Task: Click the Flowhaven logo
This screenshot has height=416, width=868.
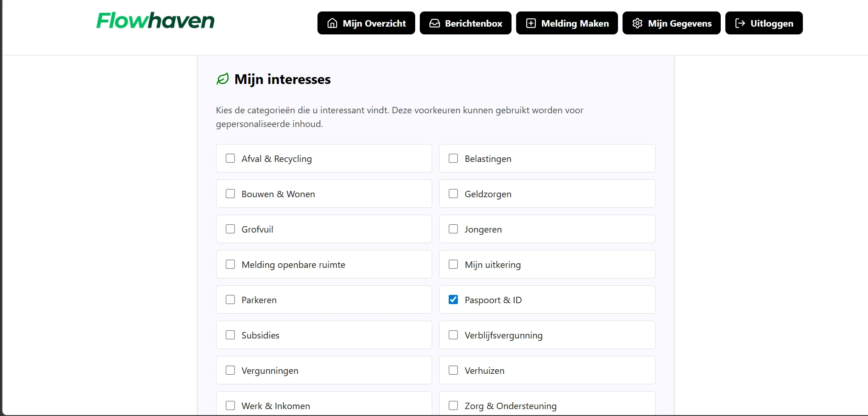Action: click(x=155, y=20)
